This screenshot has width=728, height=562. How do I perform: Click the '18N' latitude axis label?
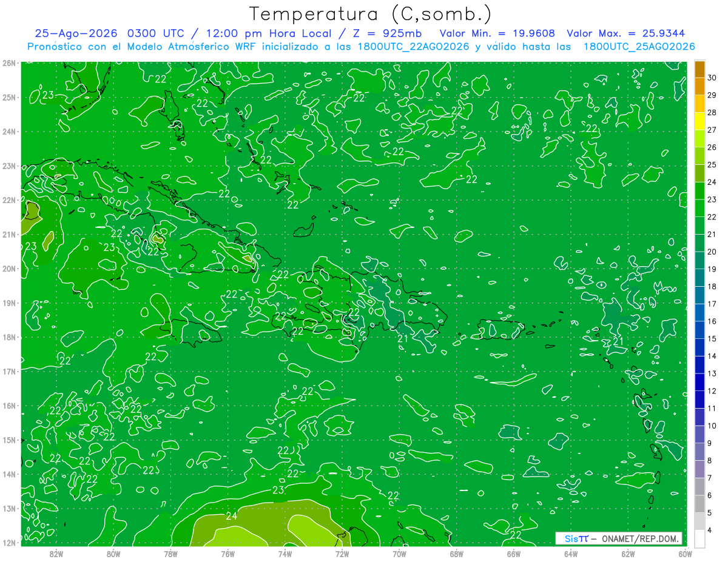pyautogui.click(x=8, y=337)
